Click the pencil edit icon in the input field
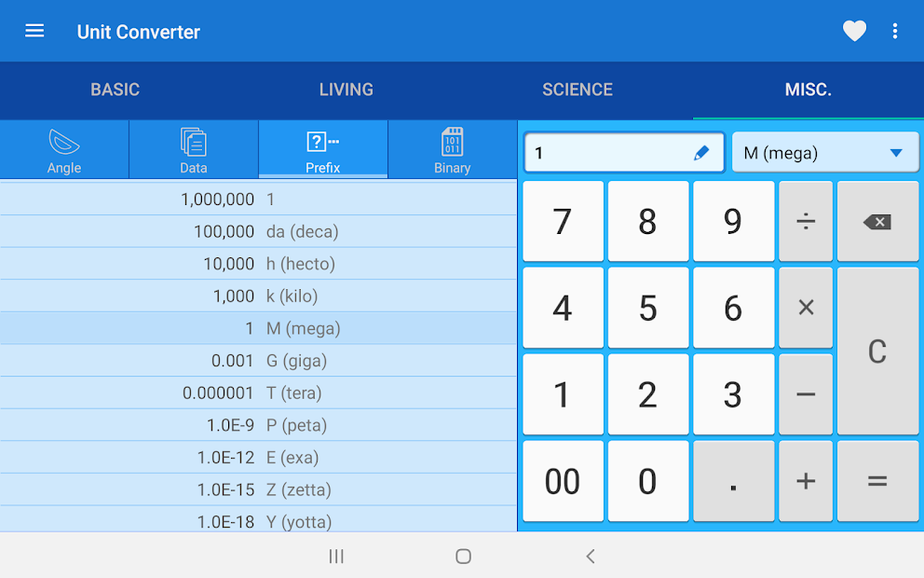The image size is (924, 578). click(x=701, y=152)
